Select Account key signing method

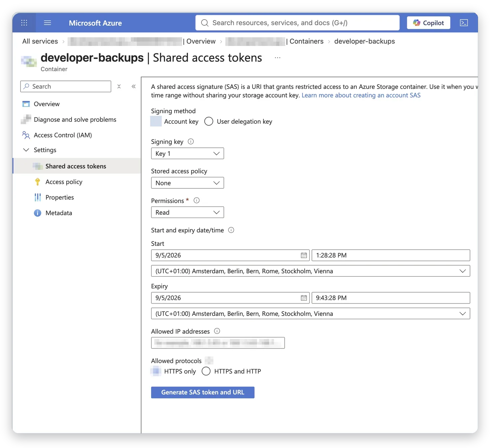tap(156, 121)
